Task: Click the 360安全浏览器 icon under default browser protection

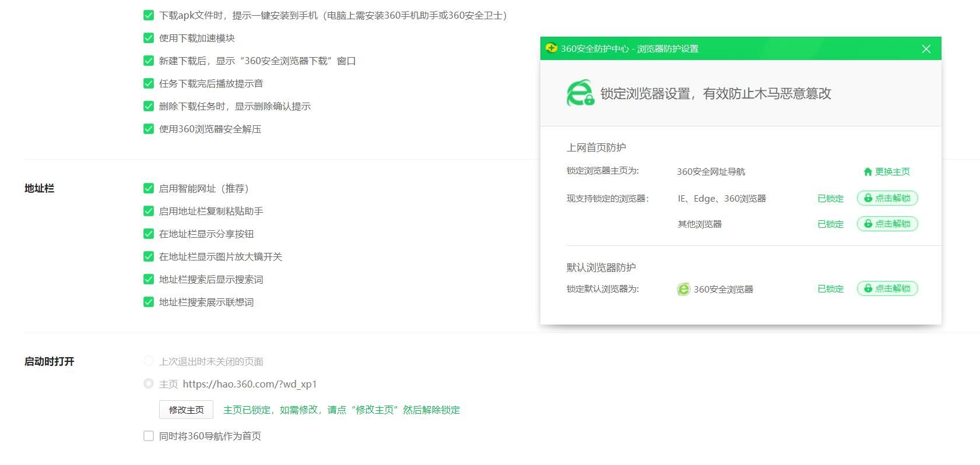Action: (683, 289)
